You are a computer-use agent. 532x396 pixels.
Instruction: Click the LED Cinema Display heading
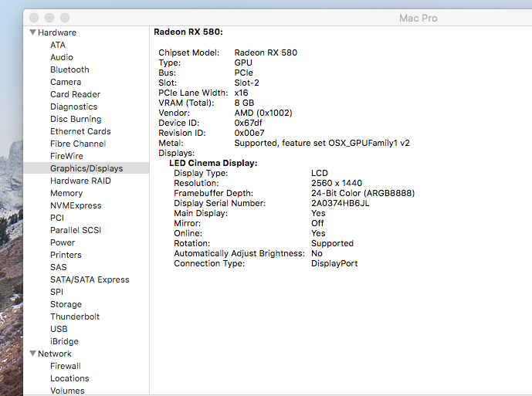(213, 163)
